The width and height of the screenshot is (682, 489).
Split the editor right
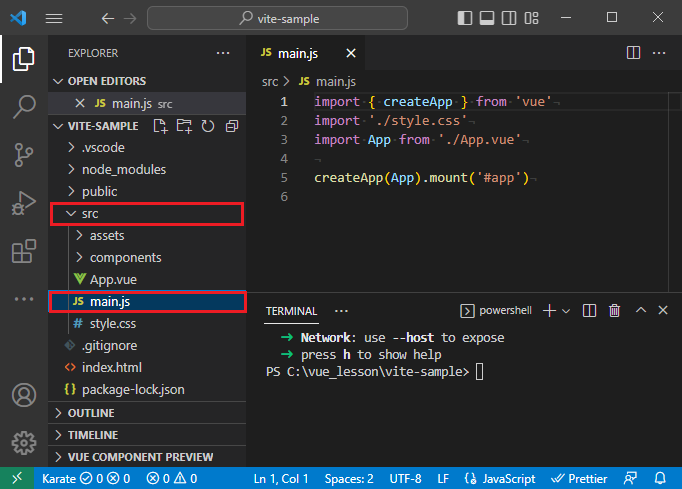(633, 53)
